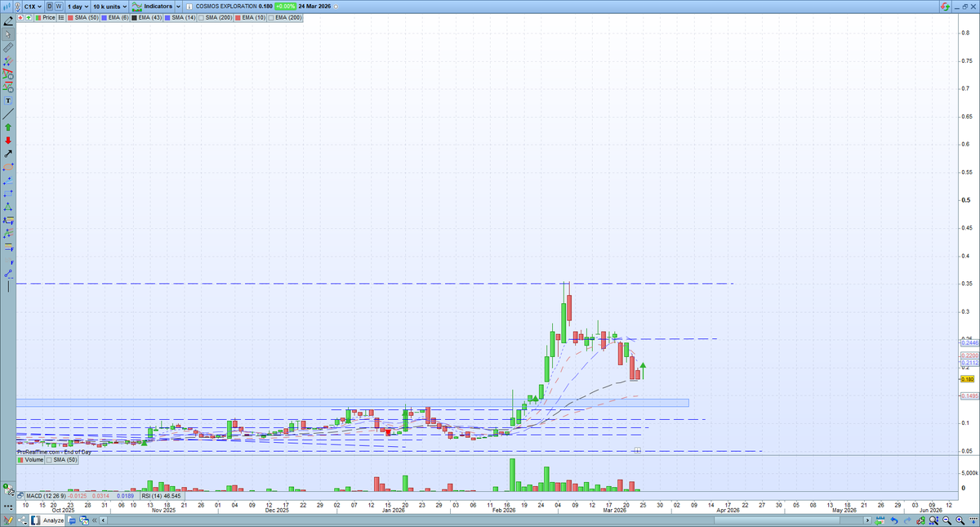Screen dimensions: 980x527
Task: Click the COSMOS EXPLORATION title text
Action: click(x=226, y=6)
